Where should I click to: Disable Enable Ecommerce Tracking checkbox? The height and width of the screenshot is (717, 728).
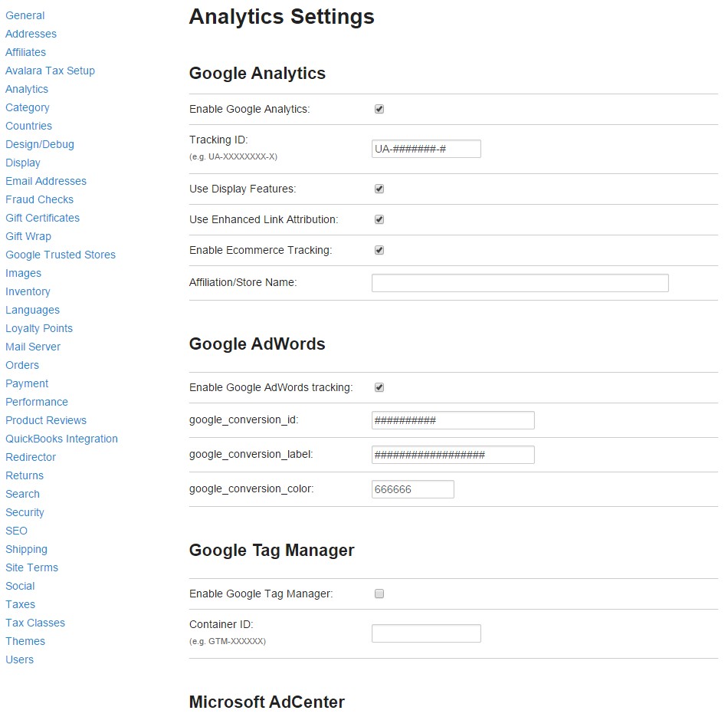[x=379, y=251]
